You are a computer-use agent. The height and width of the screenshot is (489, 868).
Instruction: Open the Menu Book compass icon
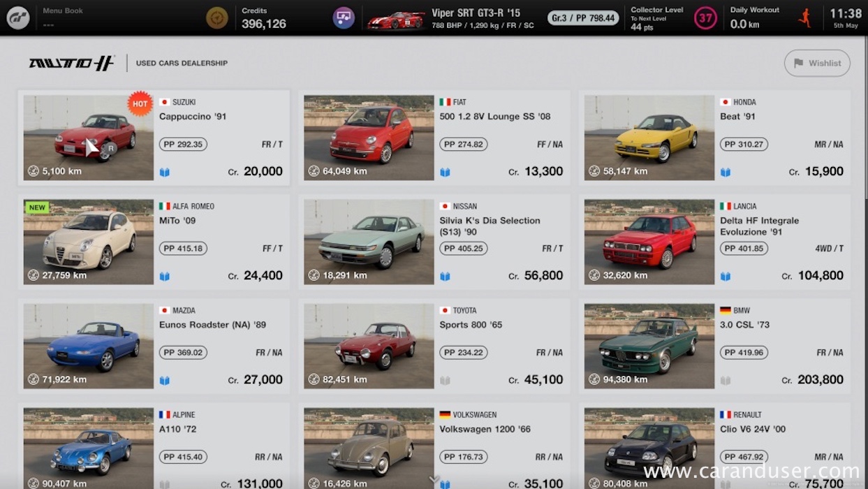(217, 17)
